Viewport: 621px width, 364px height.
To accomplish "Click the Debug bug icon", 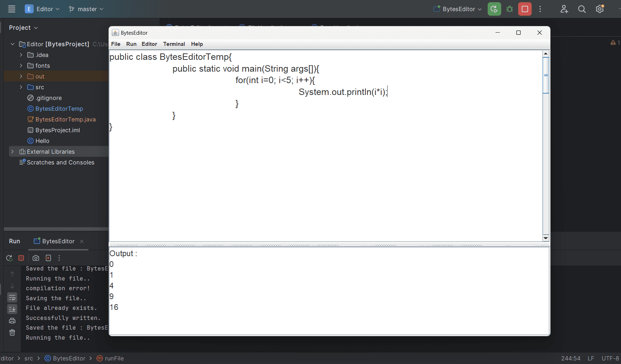I will coord(509,9).
